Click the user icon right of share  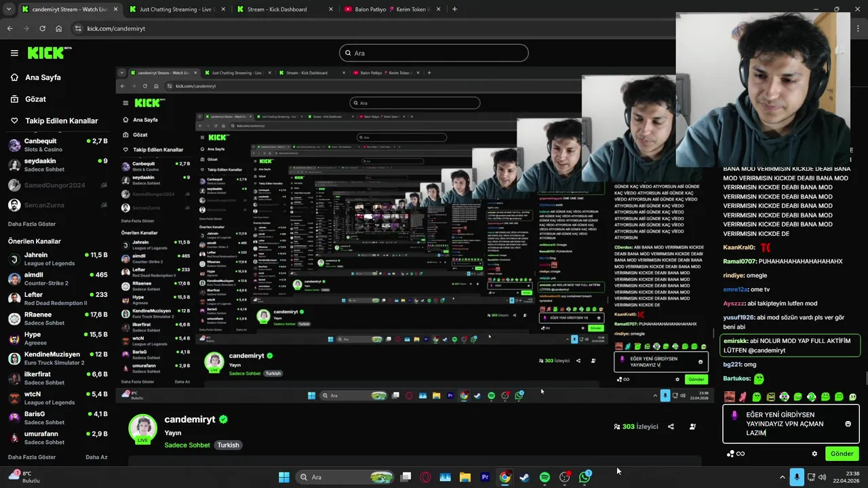692,427
